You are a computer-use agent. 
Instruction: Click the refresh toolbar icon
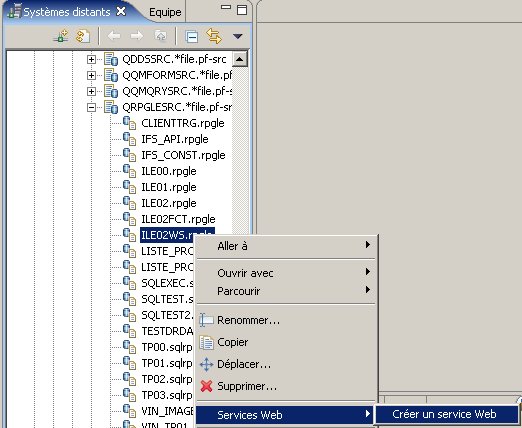pyautogui.click(x=83, y=36)
